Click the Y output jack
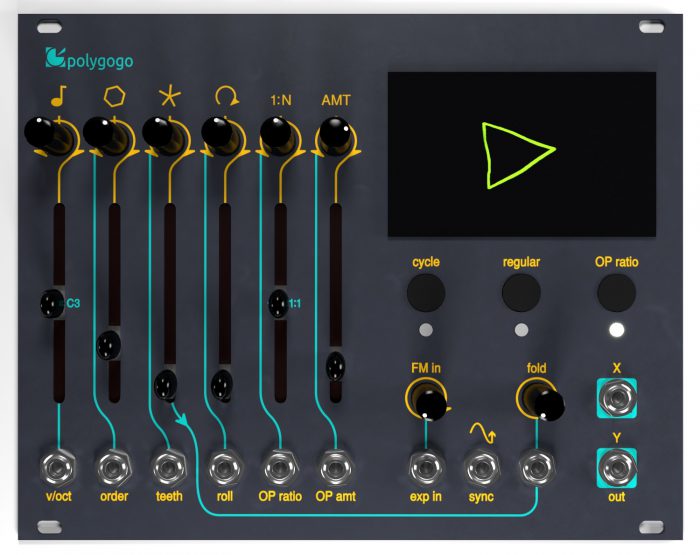The height and width of the screenshot is (555, 700). (x=617, y=467)
